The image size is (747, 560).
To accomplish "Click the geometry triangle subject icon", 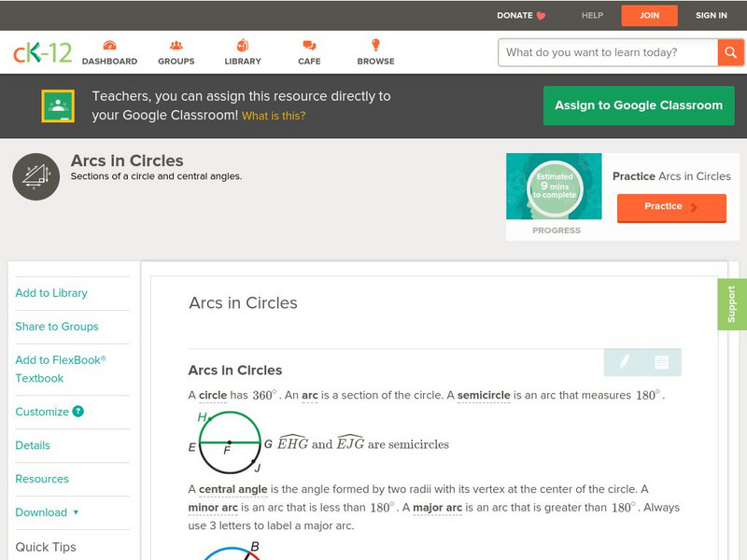I will pos(36,176).
